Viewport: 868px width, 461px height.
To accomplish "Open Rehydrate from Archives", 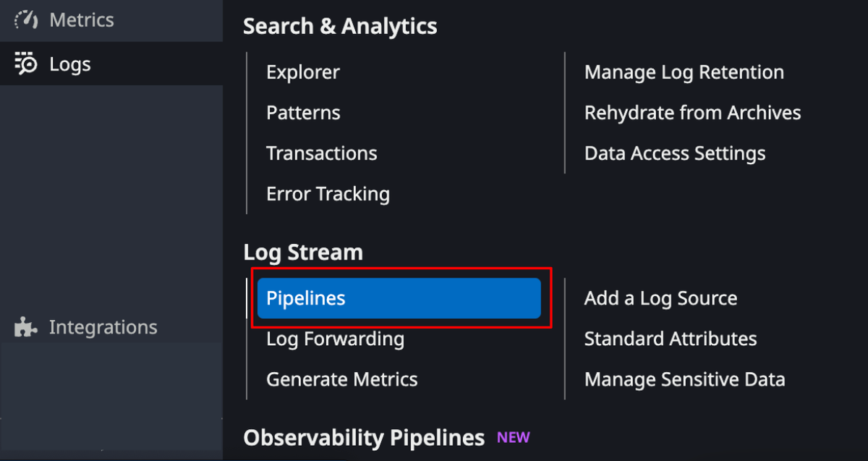I will pos(692,112).
